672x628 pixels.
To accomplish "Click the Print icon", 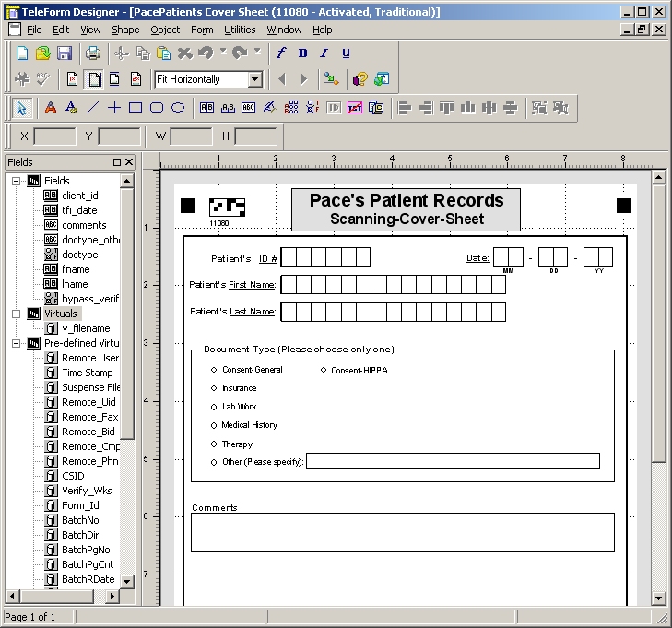I will point(92,53).
